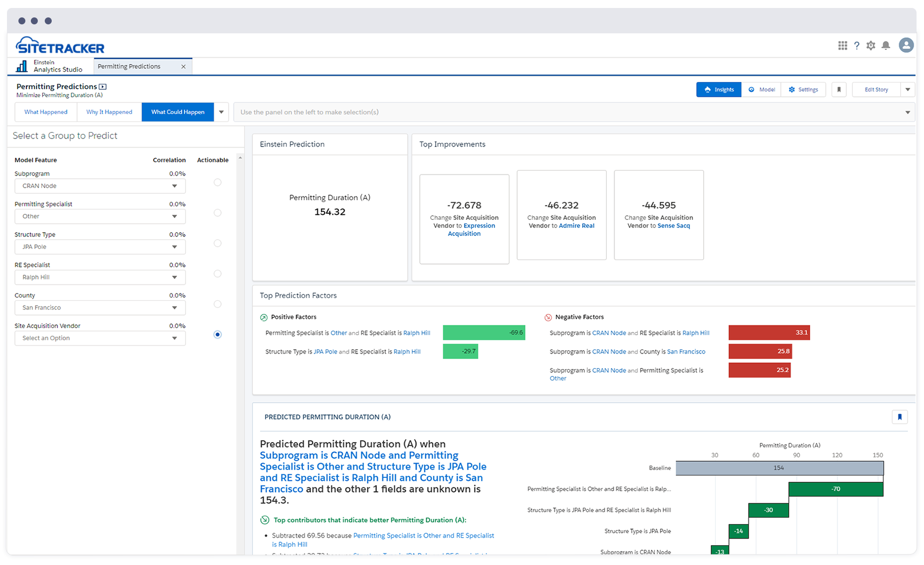The height and width of the screenshot is (565, 924).
Task: Click the Negative Factors arrow icon
Action: tap(548, 317)
